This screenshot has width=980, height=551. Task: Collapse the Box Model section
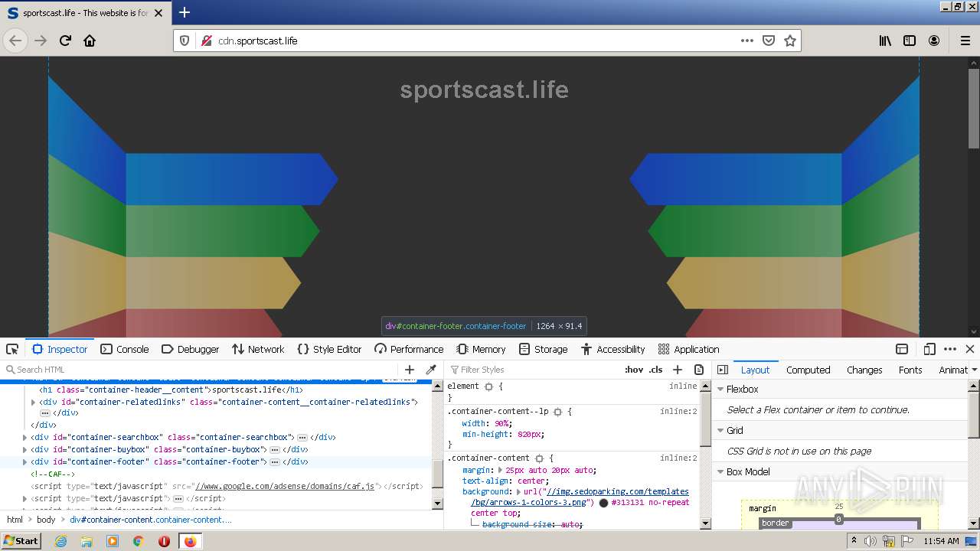[x=720, y=472]
